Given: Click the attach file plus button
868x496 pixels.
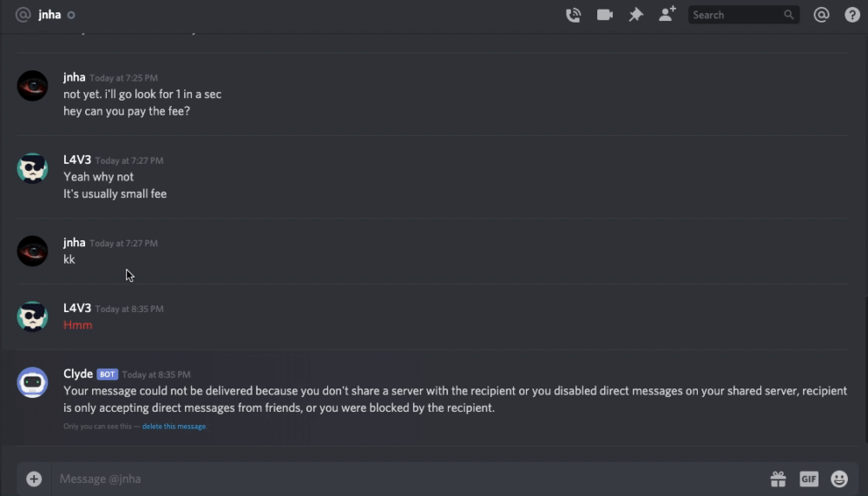Looking at the screenshot, I should click(34, 479).
